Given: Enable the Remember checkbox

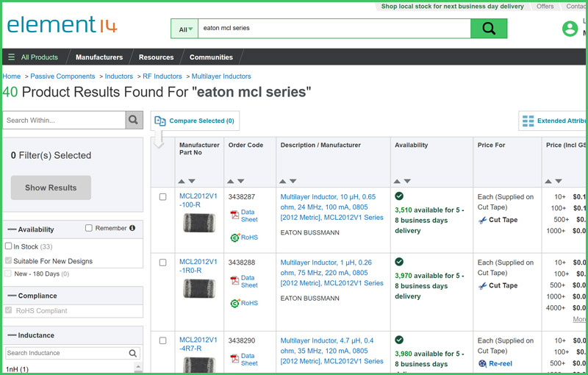Looking at the screenshot, I should 89,228.
